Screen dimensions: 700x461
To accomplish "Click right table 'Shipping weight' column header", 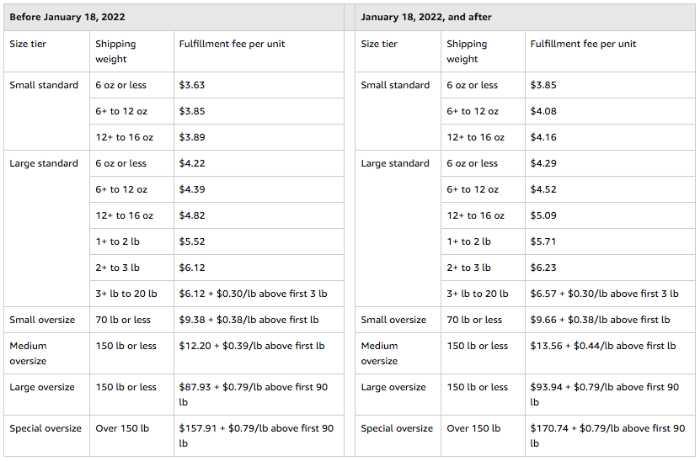I will click(467, 51).
